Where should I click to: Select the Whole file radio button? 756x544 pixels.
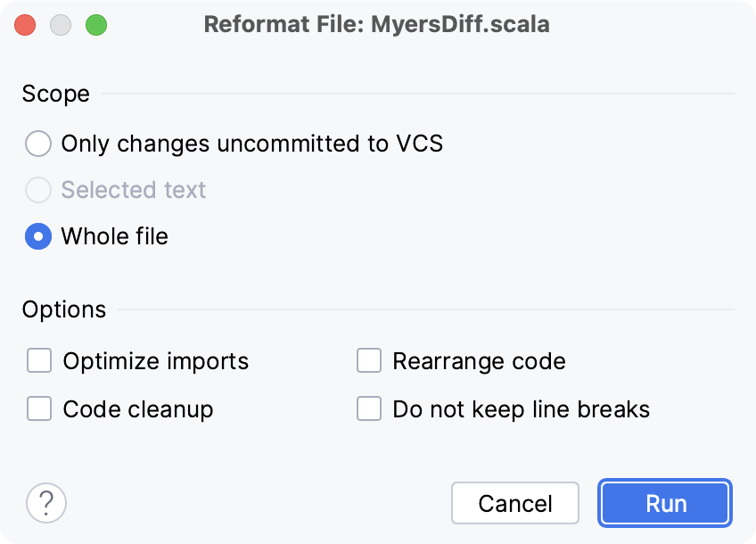coord(38,236)
